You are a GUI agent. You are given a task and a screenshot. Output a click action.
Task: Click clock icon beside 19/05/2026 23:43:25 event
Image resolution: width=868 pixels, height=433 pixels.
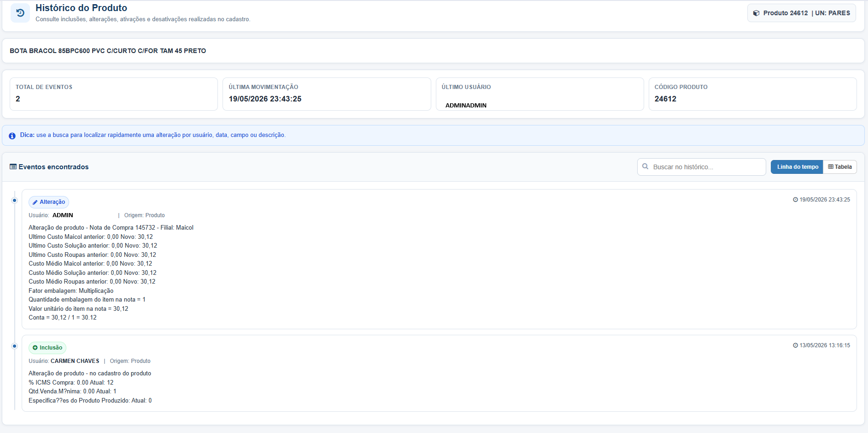795,200
